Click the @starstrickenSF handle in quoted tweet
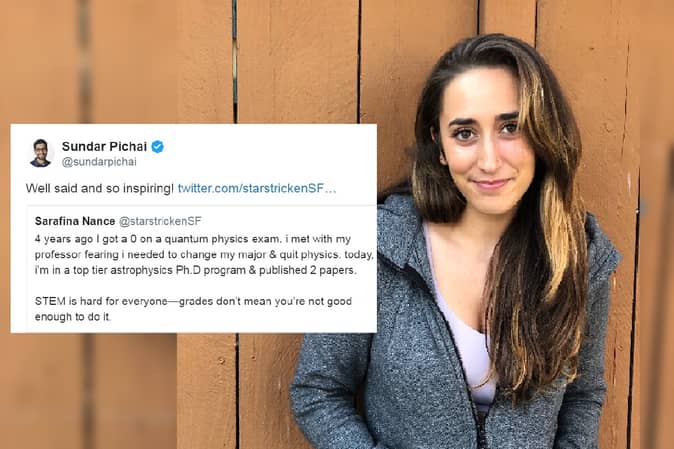This screenshot has width=674, height=449. click(x=160, y=221)
